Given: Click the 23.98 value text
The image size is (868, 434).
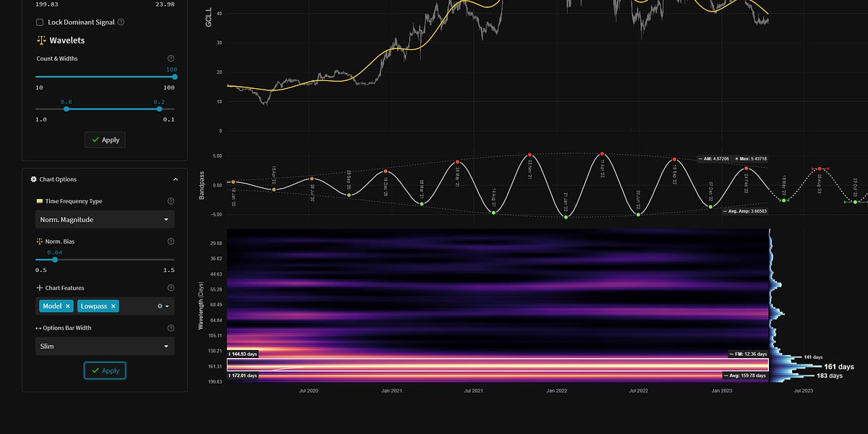Looking at the screenshot, I should [x=165, y=4].
